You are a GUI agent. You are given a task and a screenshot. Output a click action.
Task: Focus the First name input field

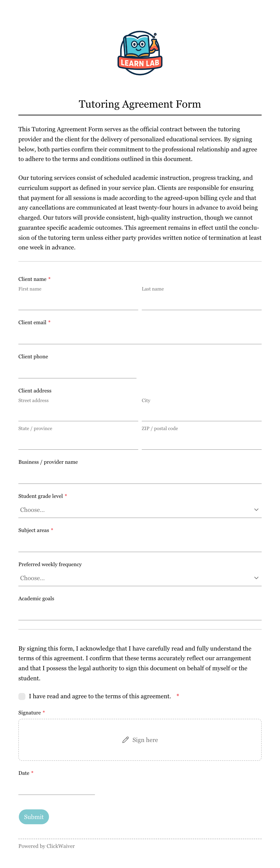point(78,302)
